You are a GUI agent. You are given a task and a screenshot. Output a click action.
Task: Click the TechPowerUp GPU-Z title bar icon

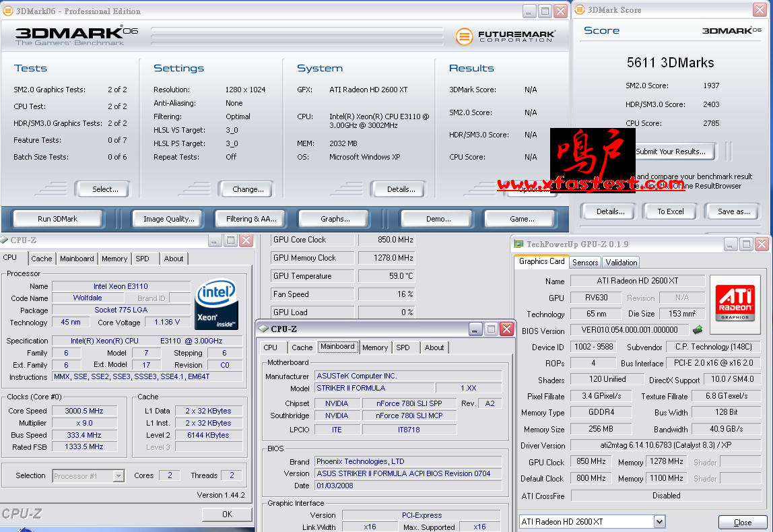click(518, 244)
